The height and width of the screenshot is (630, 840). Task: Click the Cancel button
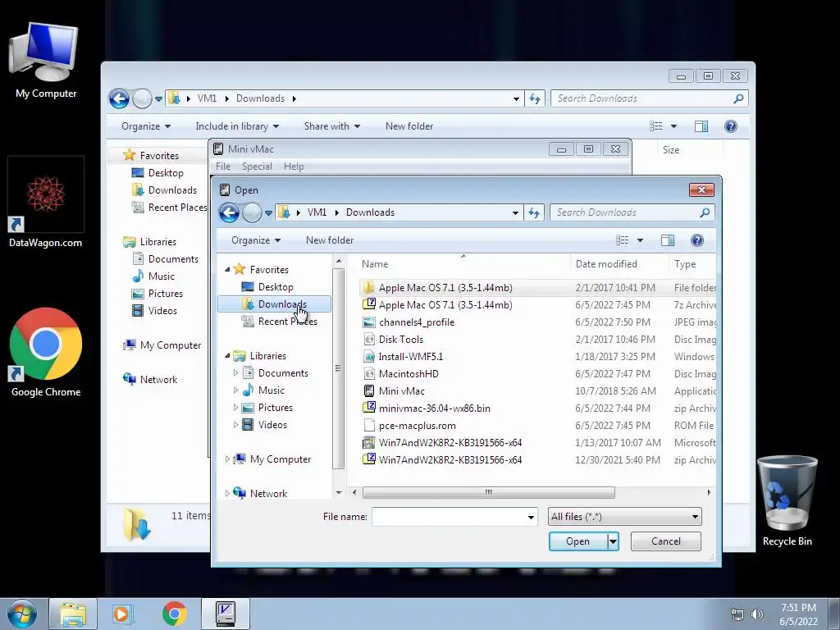(x=666, y=541)
